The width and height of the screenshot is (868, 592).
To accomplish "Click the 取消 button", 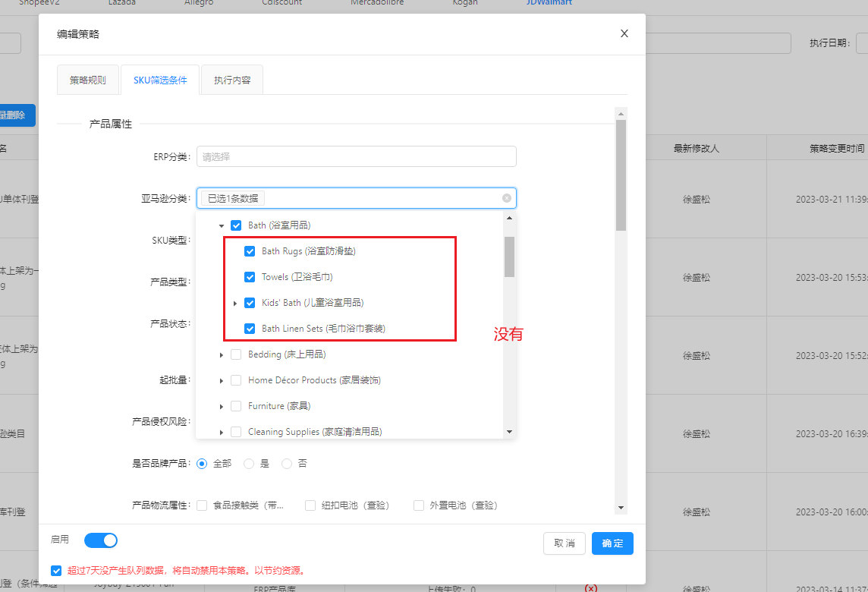I will 564,543.
